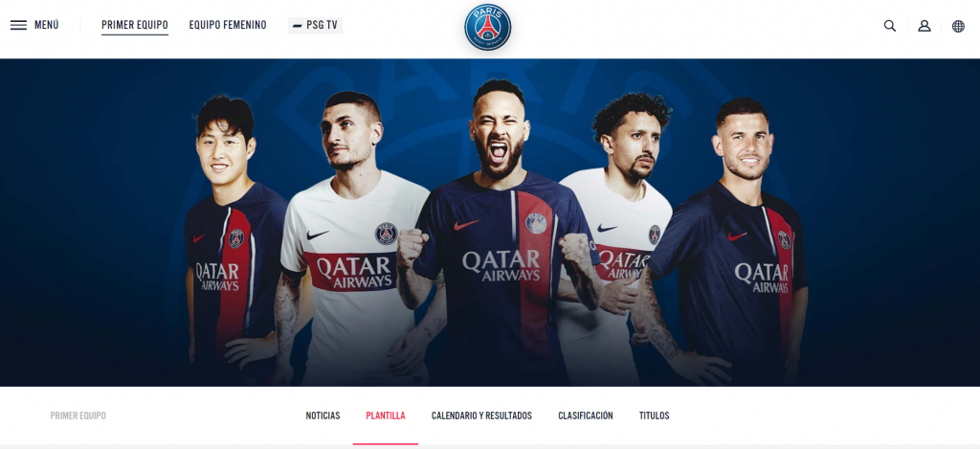
Task: Click the MENÚ label
Action: (46, 26)
